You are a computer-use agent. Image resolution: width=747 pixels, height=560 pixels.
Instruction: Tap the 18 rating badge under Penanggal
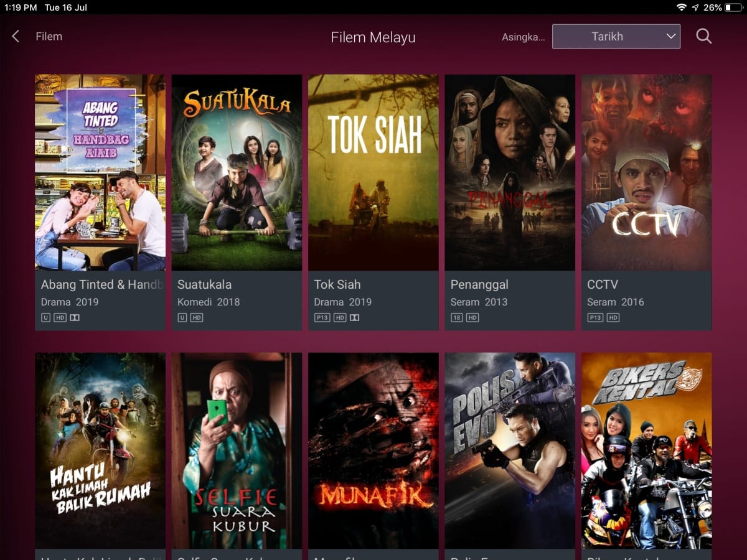[456, 317]
